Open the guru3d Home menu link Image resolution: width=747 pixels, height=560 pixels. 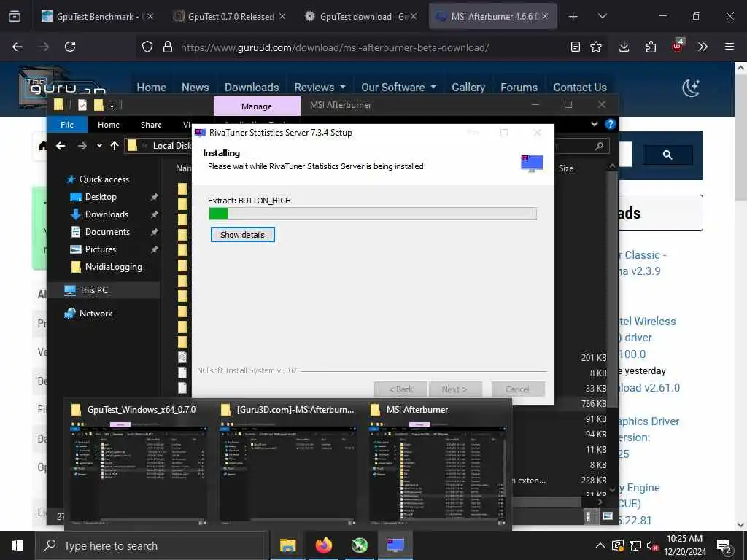tap(152, 87)
